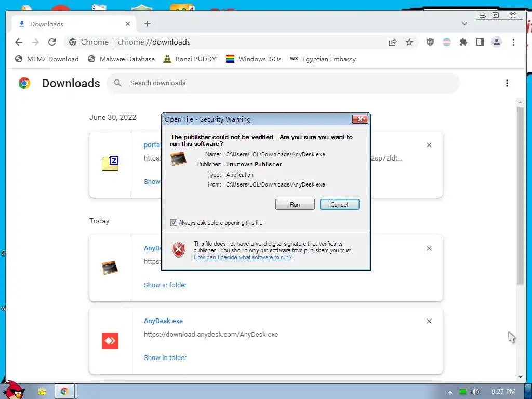
Task: Remove the download.anydesk.com AnyDesk.exe entry
Action: (429, 321)
